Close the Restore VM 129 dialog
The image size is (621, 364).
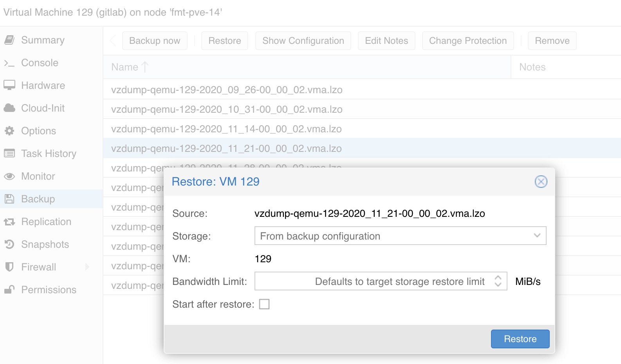pos(541,182)
